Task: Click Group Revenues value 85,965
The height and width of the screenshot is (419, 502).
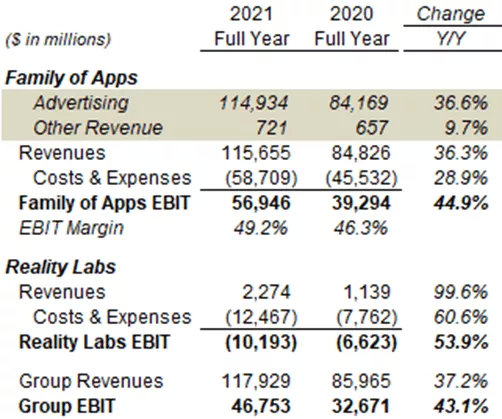Action: point(361,381)
